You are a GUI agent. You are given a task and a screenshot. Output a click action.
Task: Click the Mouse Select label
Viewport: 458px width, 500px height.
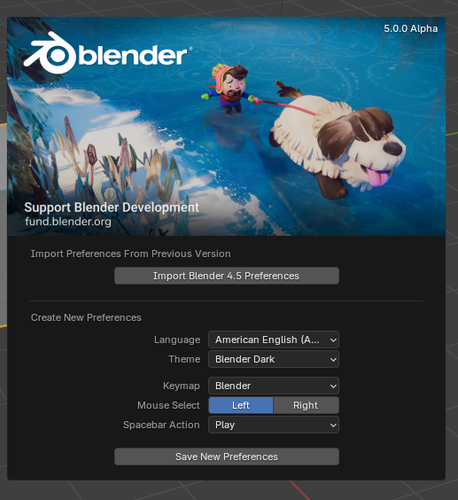point(169,405)
